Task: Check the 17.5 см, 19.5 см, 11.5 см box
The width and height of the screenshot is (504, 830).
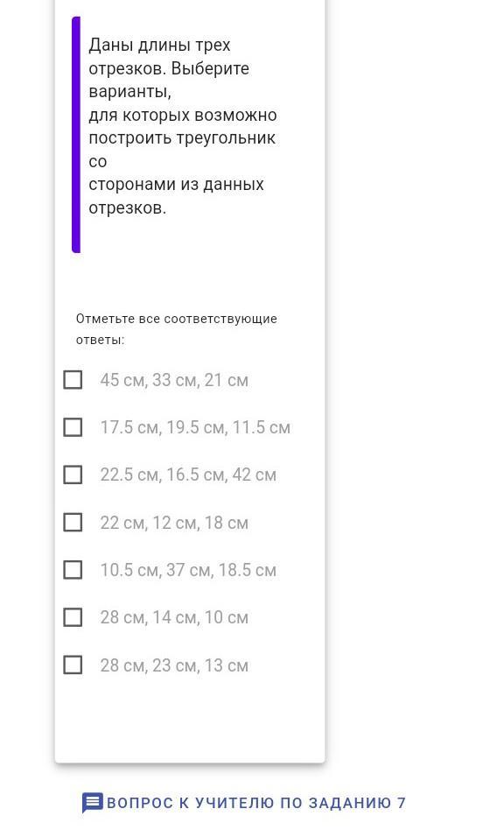Action: point(73,427)
